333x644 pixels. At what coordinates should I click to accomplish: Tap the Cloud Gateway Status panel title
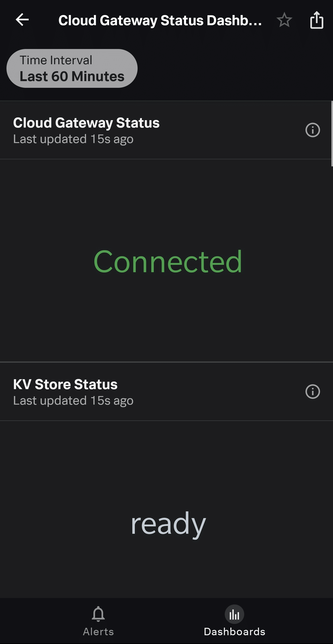click(x=86, y=123)
